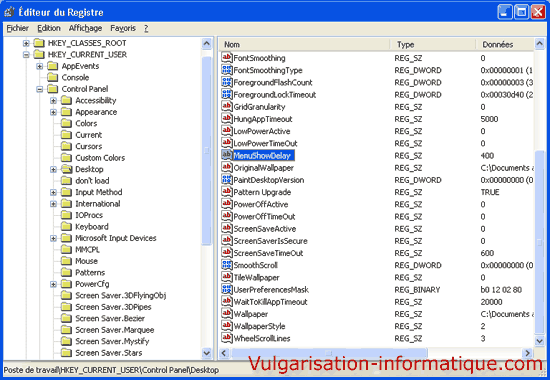
Task: Expand Microsoft Input Devices key
Action: (53, 238)
